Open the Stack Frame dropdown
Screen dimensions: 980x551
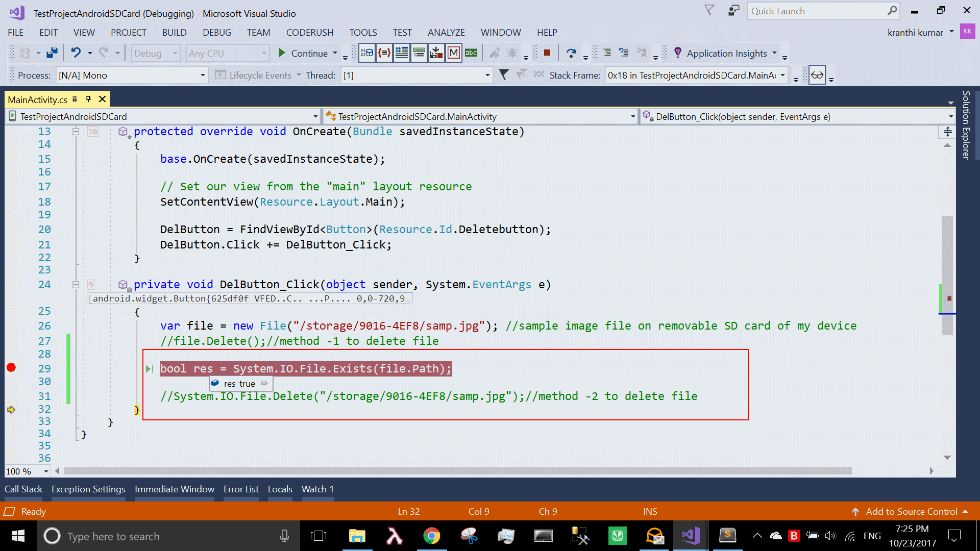783,75
